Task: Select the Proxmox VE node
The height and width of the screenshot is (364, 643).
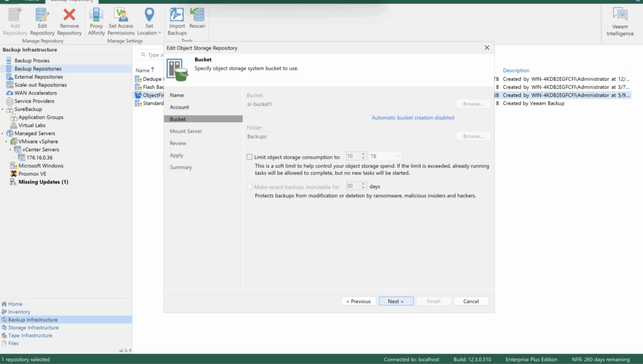Action: pyautogui.click(x=32, y=173)
